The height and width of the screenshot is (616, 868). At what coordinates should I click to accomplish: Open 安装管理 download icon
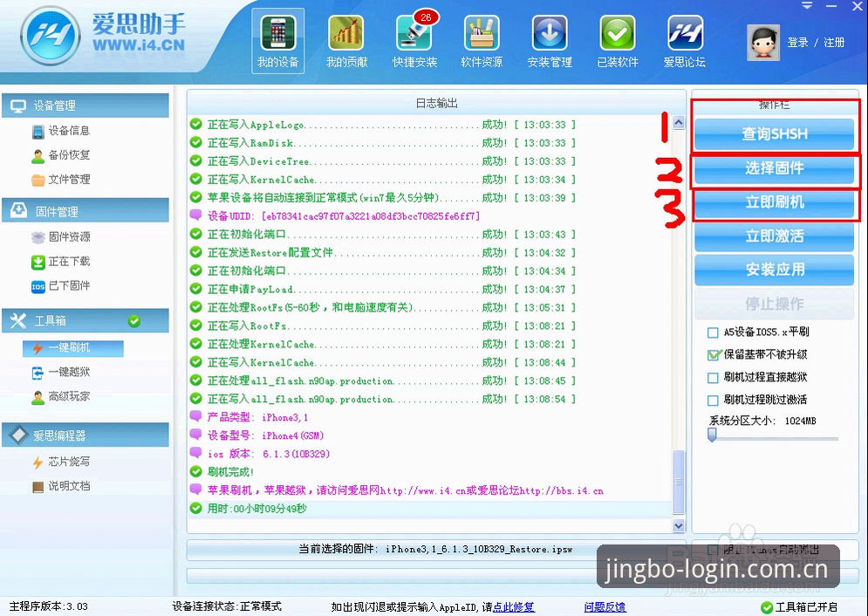[x=550, y=41]
